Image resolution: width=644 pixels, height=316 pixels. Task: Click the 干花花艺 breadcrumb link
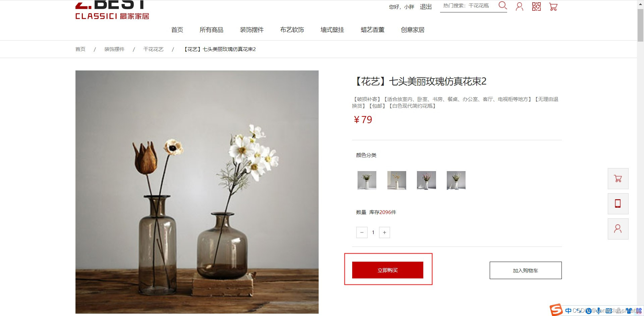click(153, 49)
